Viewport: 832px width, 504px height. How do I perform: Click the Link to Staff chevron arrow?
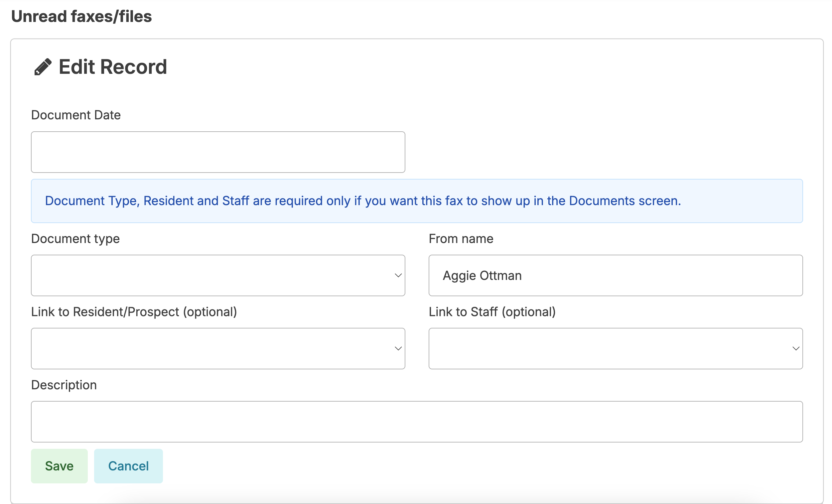(795, 348)
